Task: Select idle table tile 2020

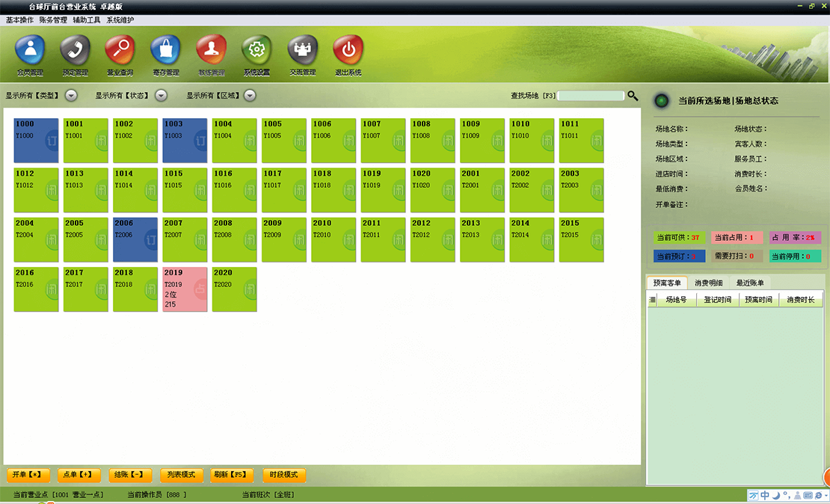Action: coord(235,289)
